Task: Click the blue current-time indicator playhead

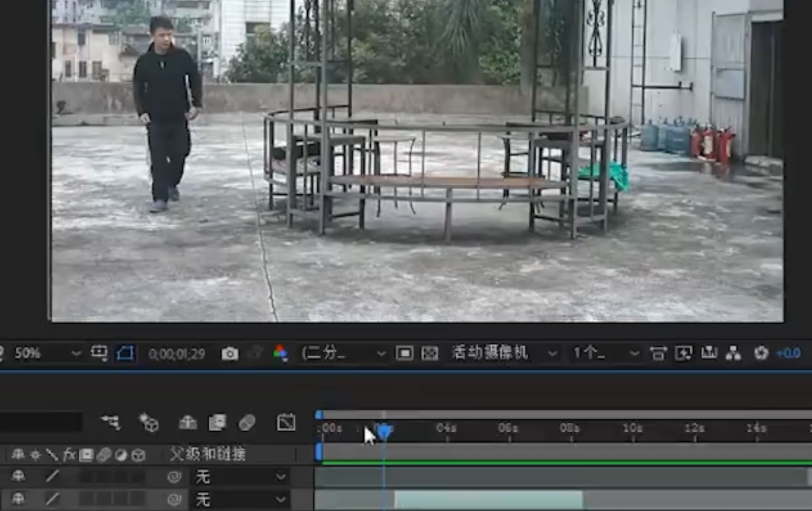Action: [x=384, y=431]
